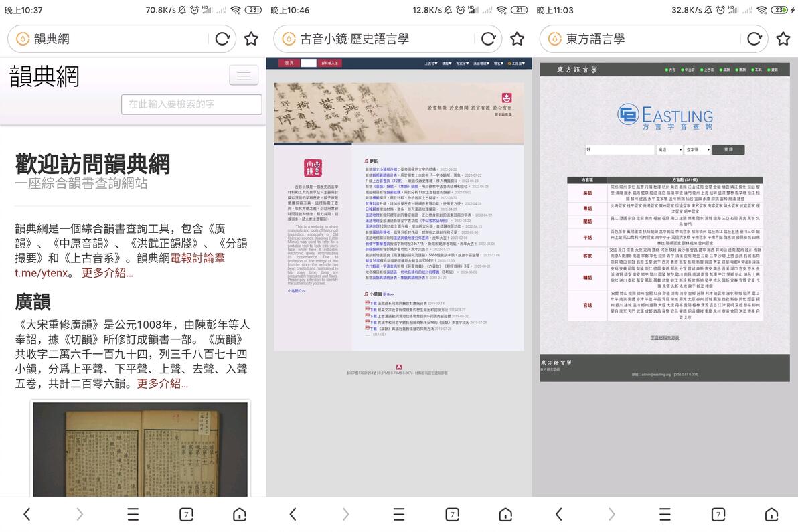The image size is (798, 532).
Task: Open the 小站簡介>> link
Action: [296, 291]
